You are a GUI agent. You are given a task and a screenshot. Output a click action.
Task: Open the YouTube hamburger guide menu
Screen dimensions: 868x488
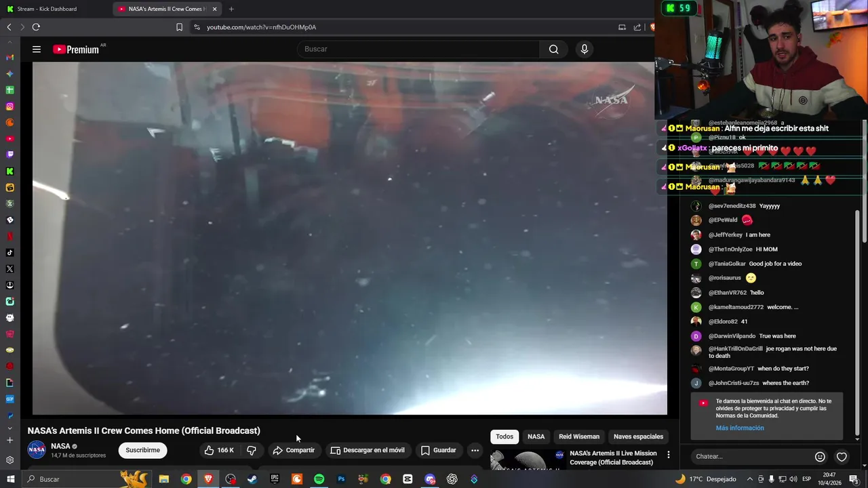[x=37, y=49]
